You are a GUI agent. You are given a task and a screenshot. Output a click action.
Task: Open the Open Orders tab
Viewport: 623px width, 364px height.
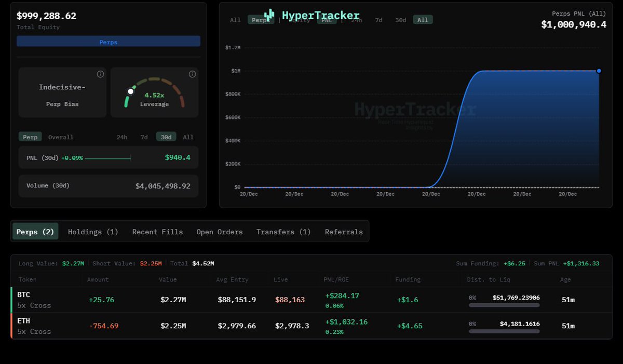(219, 232)
